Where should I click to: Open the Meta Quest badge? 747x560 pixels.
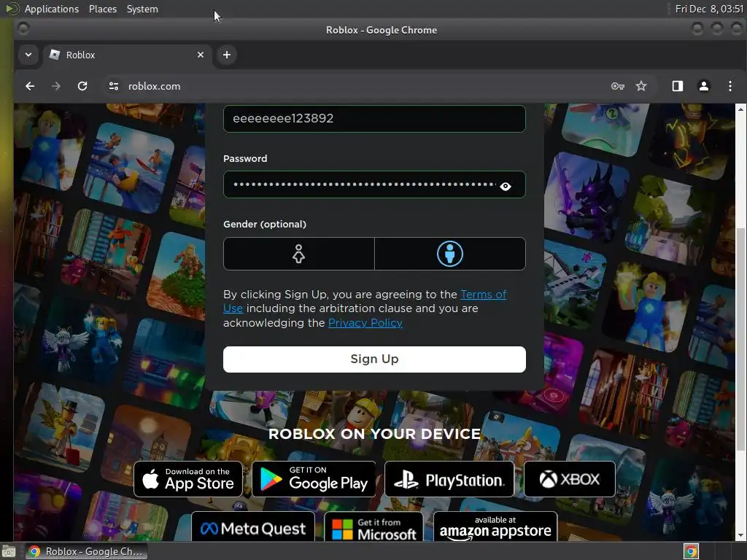click(253, 527)
